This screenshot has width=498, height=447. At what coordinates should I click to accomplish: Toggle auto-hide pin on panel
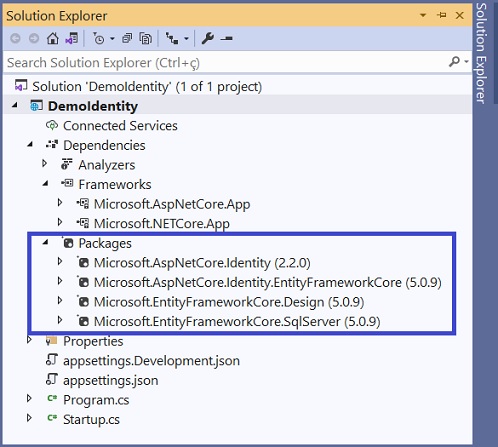(442, 15)
